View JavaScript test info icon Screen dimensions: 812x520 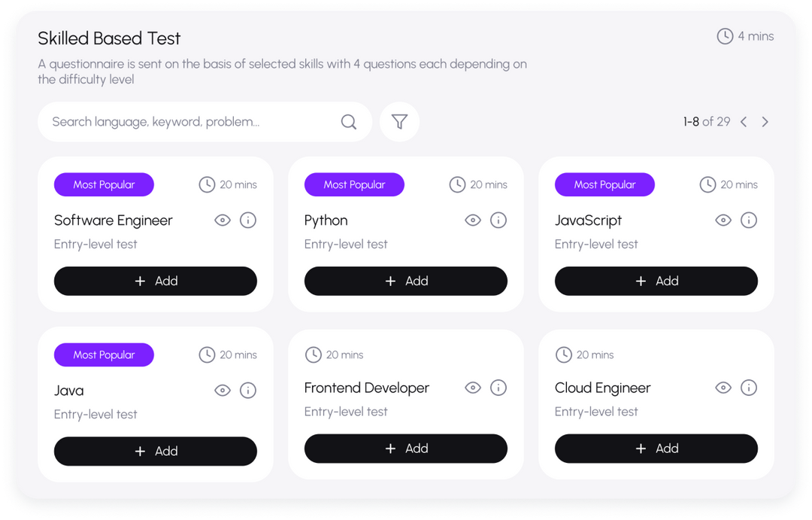pyautogui.click(x=749, y=220)
